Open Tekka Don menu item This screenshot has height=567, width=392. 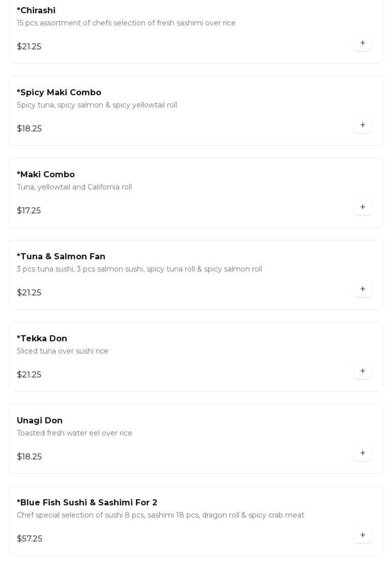click(42, 339)
